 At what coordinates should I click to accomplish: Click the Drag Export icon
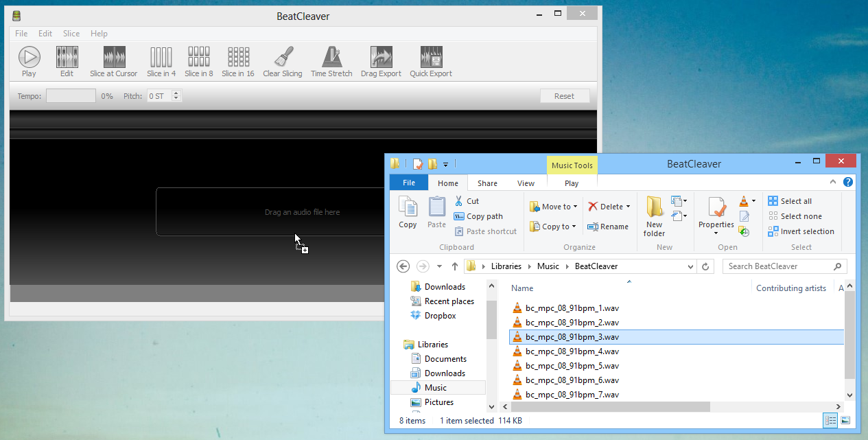[381, 58]
